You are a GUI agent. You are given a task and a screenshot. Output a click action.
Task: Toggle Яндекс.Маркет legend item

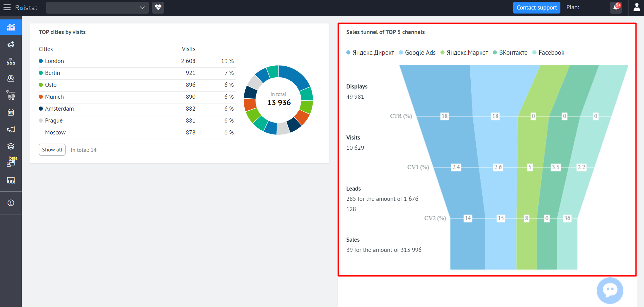[x=464, y=52]
